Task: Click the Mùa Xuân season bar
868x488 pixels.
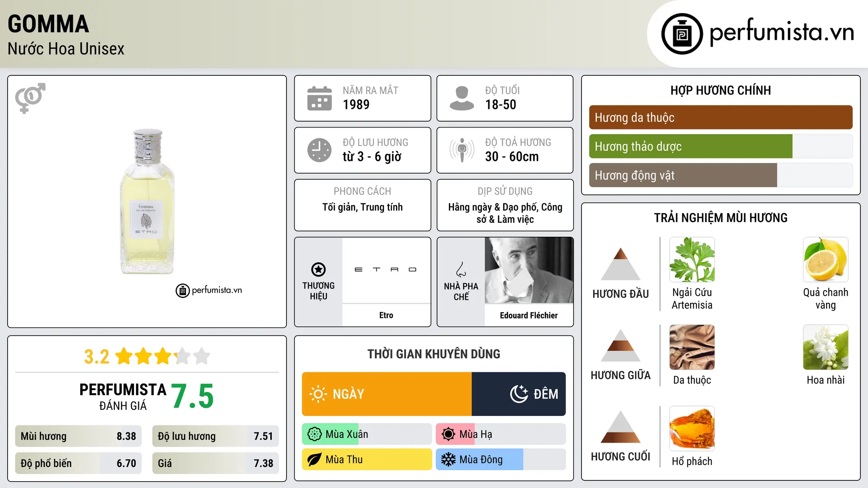Action: coord(367,434)
